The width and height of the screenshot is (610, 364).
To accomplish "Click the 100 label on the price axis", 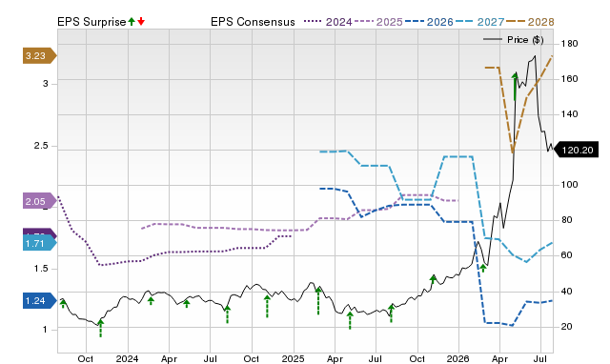I will tap(569, 185).
